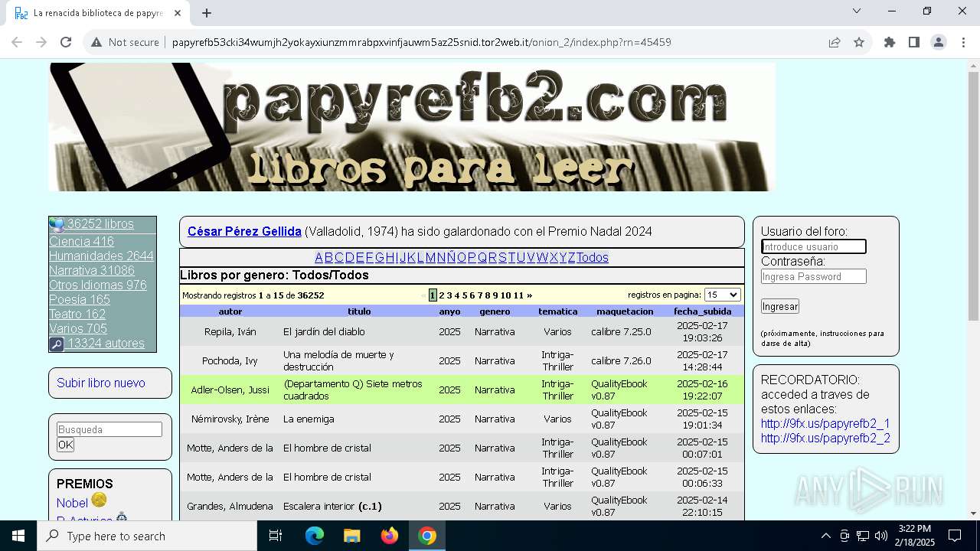Open the tab search chevron
This screenshot has height=551, width=980.
pyautogui.click(x=857, y=11)
